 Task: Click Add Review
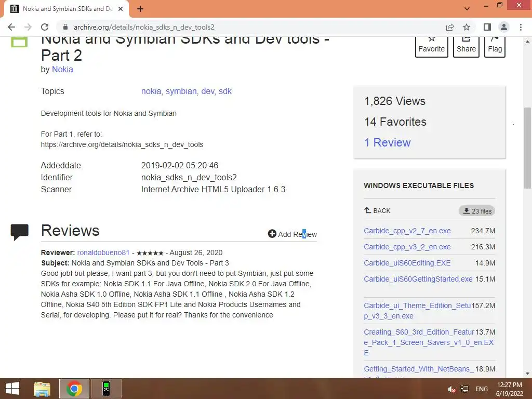pyautogui.click(x=292, y=234)
